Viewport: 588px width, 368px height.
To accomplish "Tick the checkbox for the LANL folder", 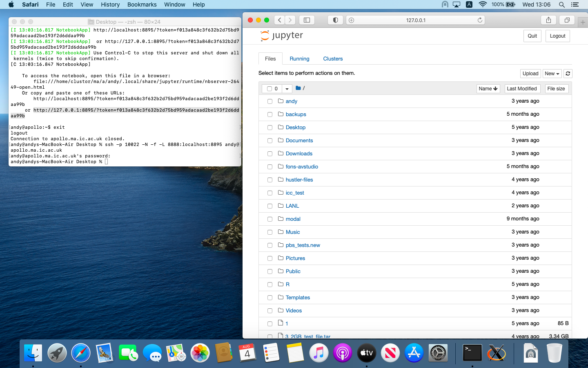I will (270, 206).
